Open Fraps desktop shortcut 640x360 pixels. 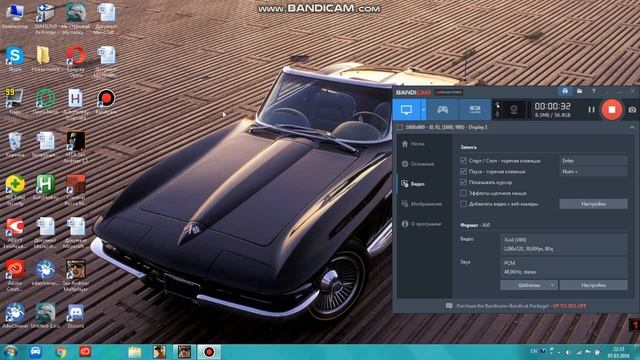click(15, 102)
